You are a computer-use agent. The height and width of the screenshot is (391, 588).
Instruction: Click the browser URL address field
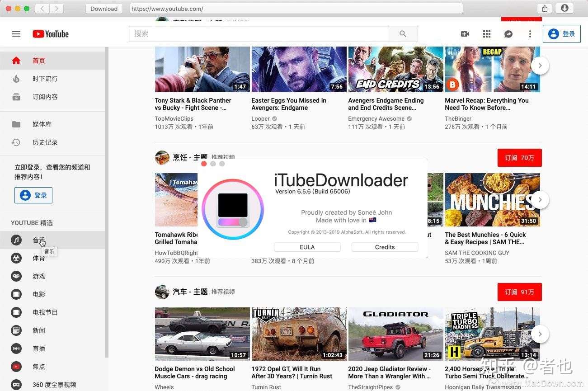click(x=296, y=9)
